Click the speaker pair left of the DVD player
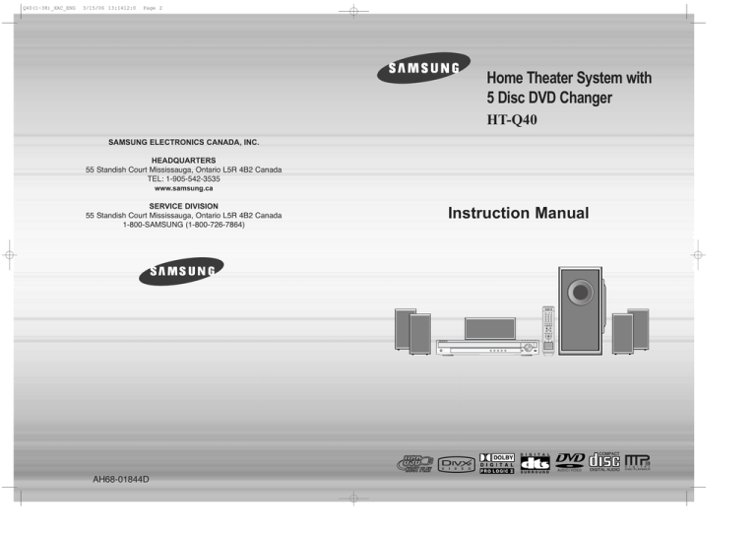This screenshot has height=535, width=756. pos(412,332)
